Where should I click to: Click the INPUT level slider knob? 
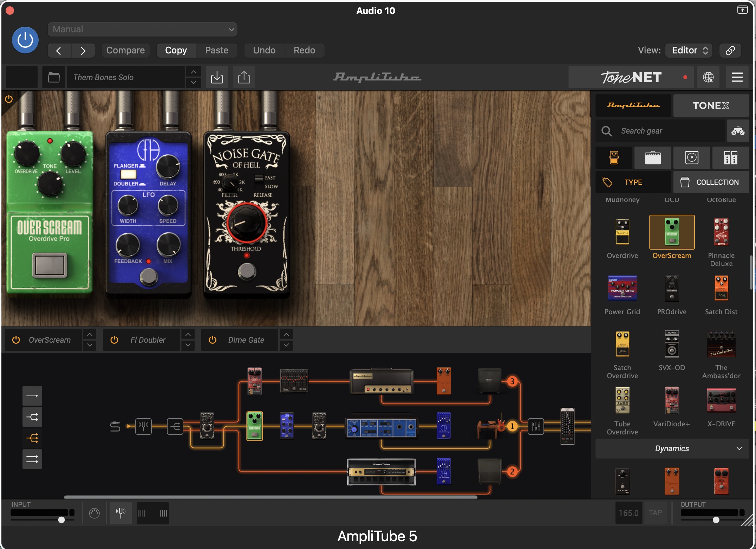tap(61, 520)
